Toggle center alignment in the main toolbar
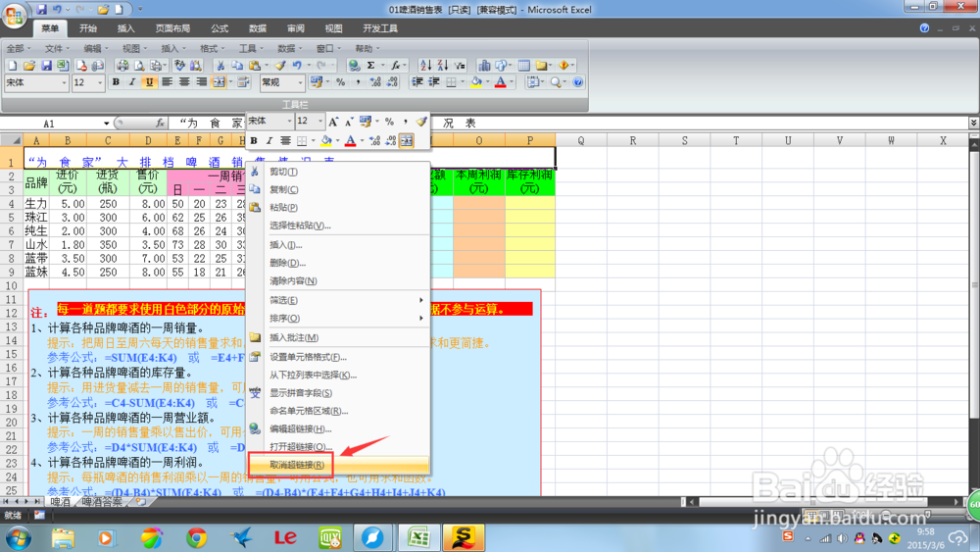The height and width of the screenshot is (552, 980). (x=184, y=82)
